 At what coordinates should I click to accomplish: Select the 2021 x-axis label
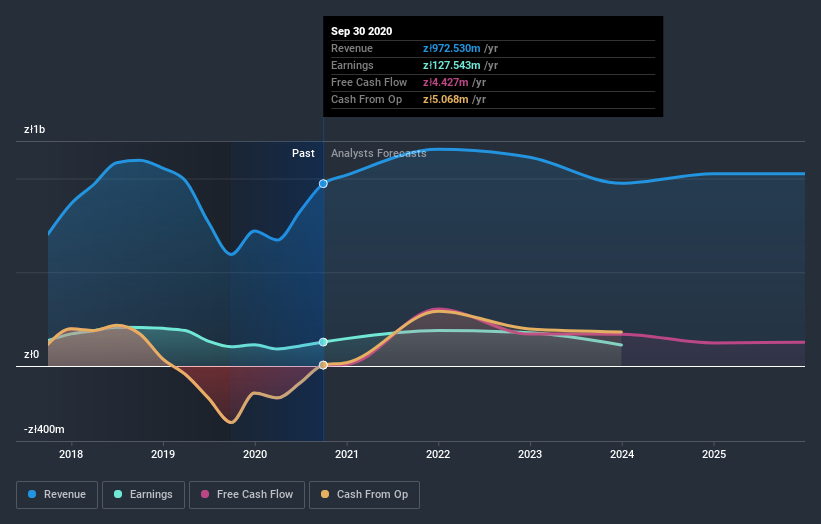click(347, 454)
